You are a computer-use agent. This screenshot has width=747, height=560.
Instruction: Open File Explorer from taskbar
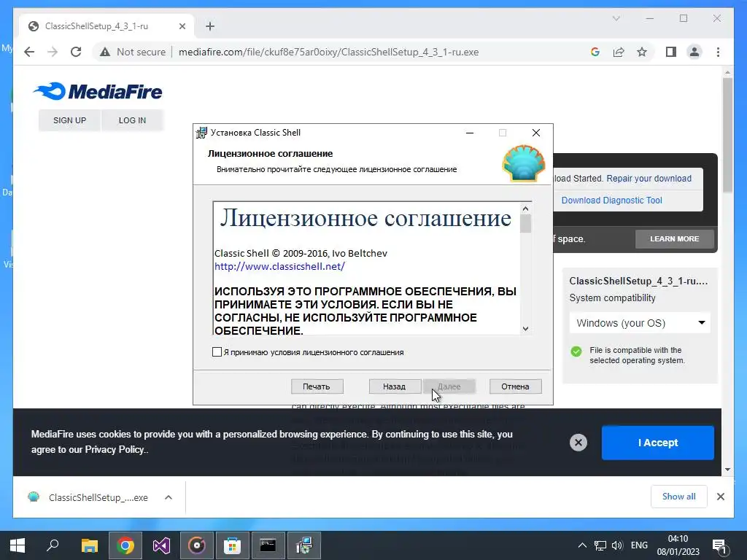tap(89, 545)
